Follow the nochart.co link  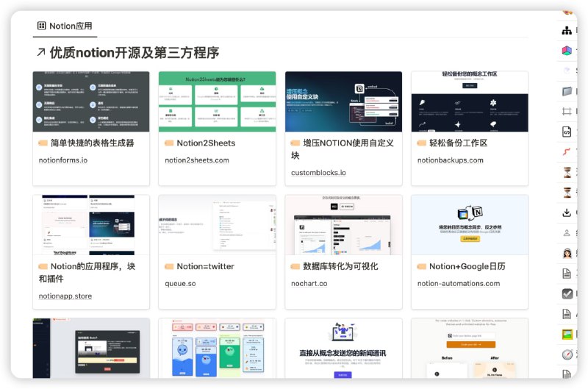click(309, 284)
